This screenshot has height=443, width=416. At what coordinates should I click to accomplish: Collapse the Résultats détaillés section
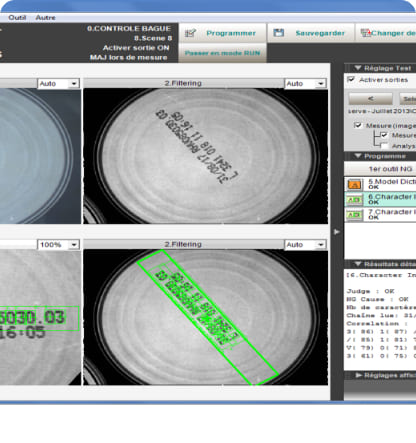click(x=358, y=264)
